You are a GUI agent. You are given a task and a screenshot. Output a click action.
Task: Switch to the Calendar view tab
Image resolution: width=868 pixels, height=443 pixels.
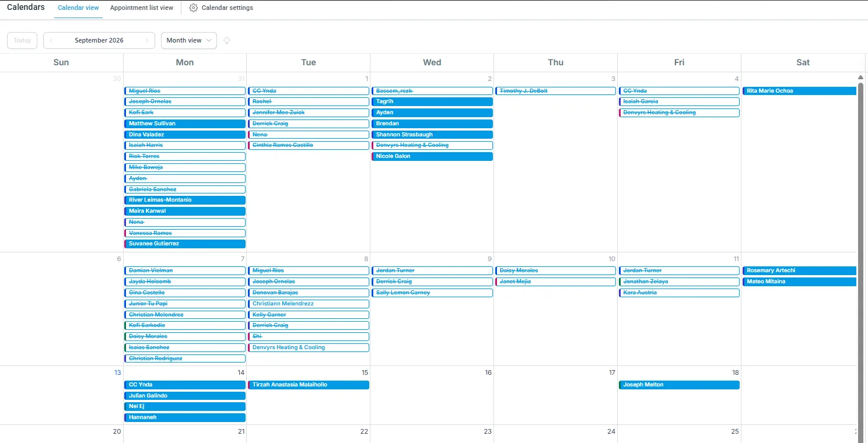(x=79, y=8)
